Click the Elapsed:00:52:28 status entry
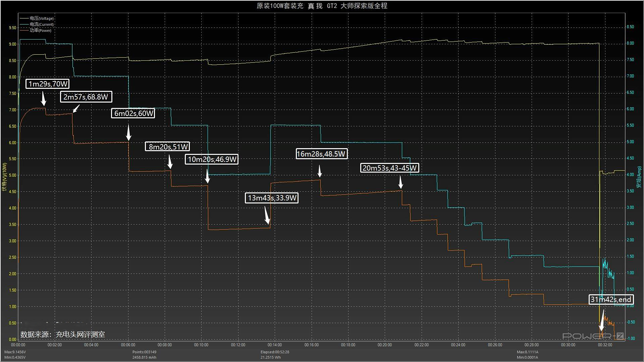 point(275,352)
